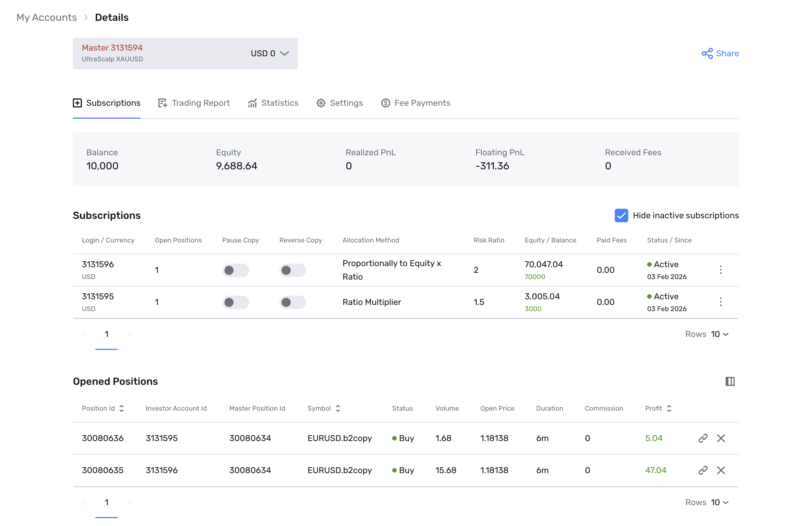The height and width of the screenshot is (526, 812).
Task: Close position 30080636 with X icon
Action: point(721,438)
